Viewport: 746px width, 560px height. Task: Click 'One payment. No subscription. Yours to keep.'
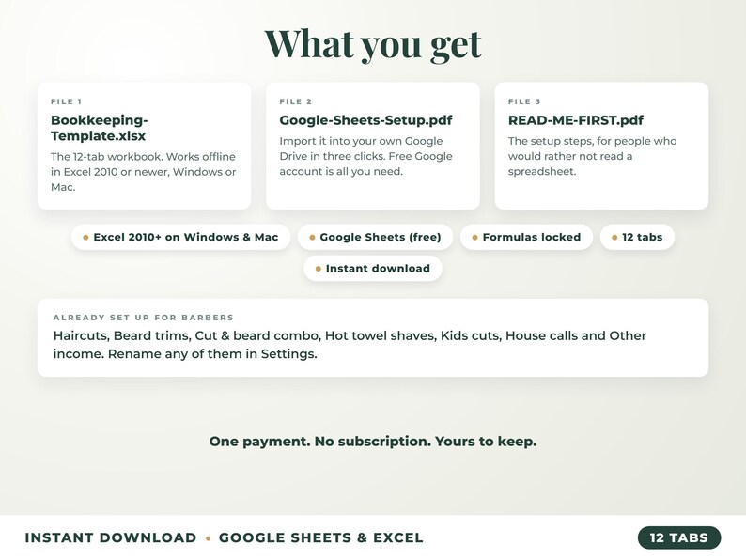[373, 441]
